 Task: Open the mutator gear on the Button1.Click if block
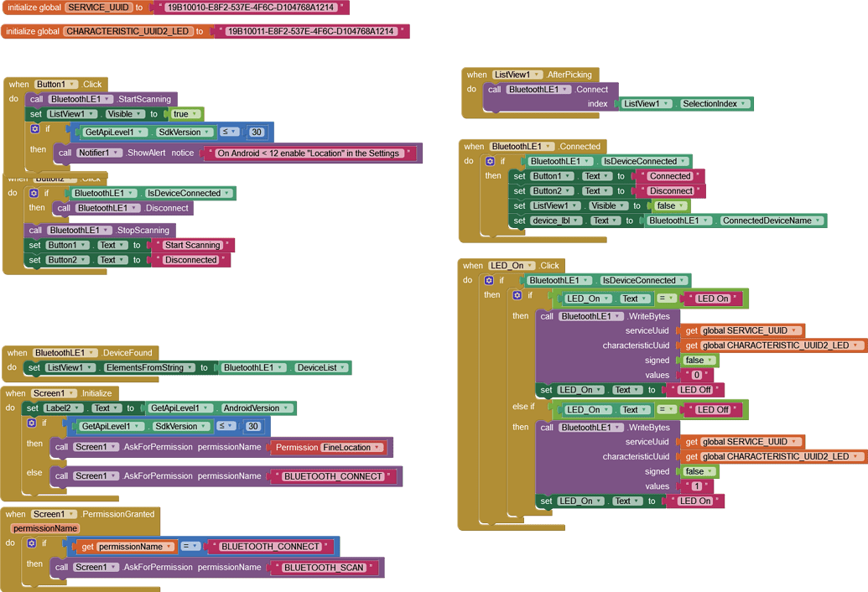pyautogui.click(x=34, y=129)
